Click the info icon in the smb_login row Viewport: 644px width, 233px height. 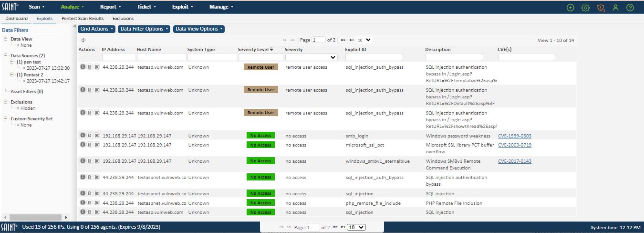[x=83, y=136]
